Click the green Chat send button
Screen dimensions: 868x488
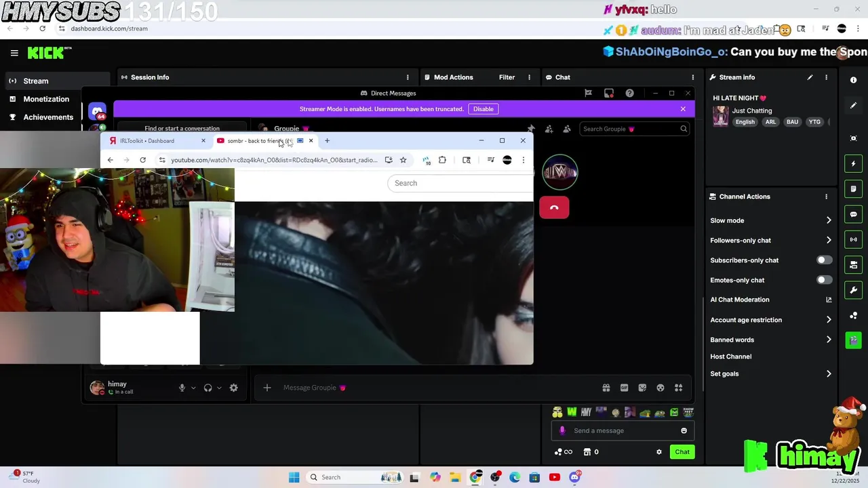pos(682,452)
